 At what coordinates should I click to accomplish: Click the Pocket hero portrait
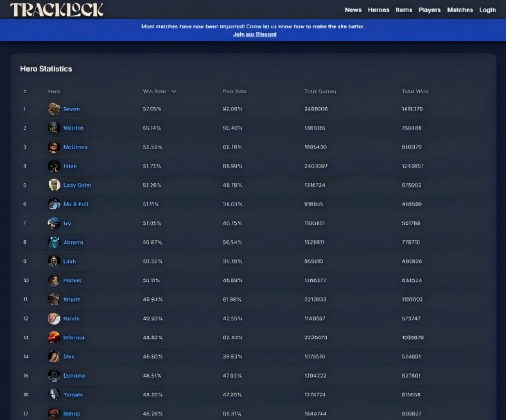coord(54,280)
